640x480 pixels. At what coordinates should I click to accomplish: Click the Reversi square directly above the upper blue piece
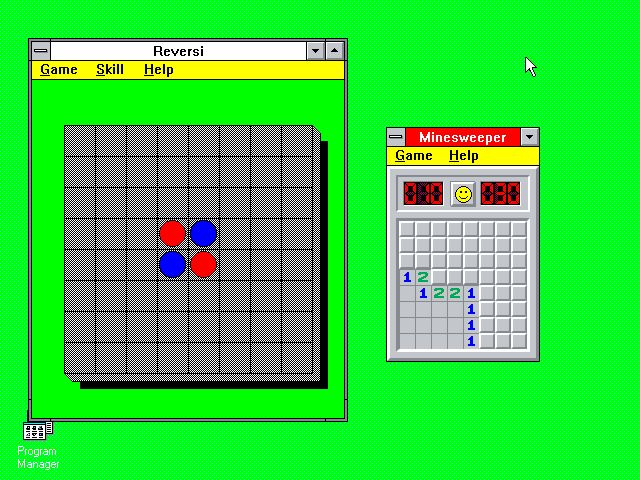pos(204,203)
